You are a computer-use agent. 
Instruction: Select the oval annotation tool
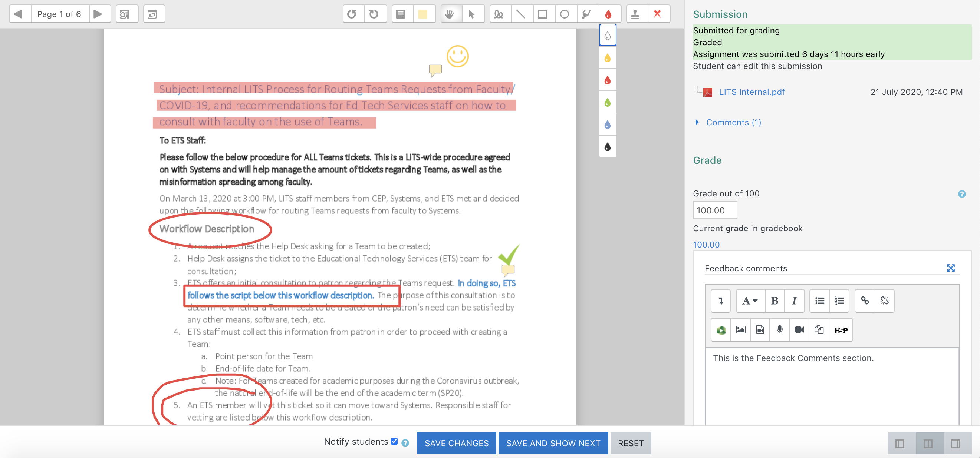point(564,14)
